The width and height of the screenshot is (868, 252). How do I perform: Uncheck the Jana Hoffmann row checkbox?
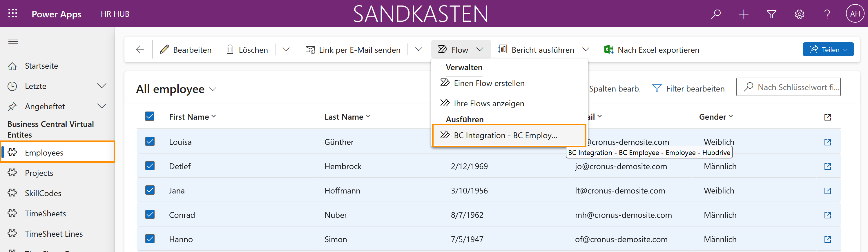pyautogui.click(x=150, y=190)
